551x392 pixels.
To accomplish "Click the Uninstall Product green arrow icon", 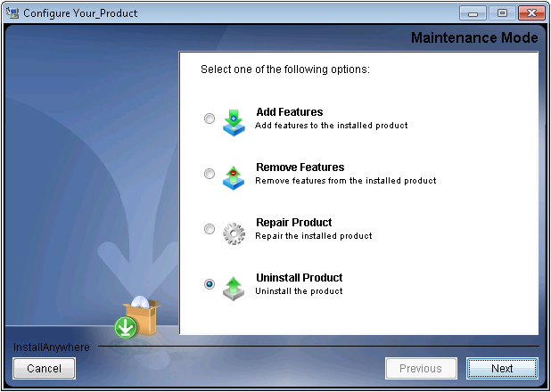I will pos(233,286).
